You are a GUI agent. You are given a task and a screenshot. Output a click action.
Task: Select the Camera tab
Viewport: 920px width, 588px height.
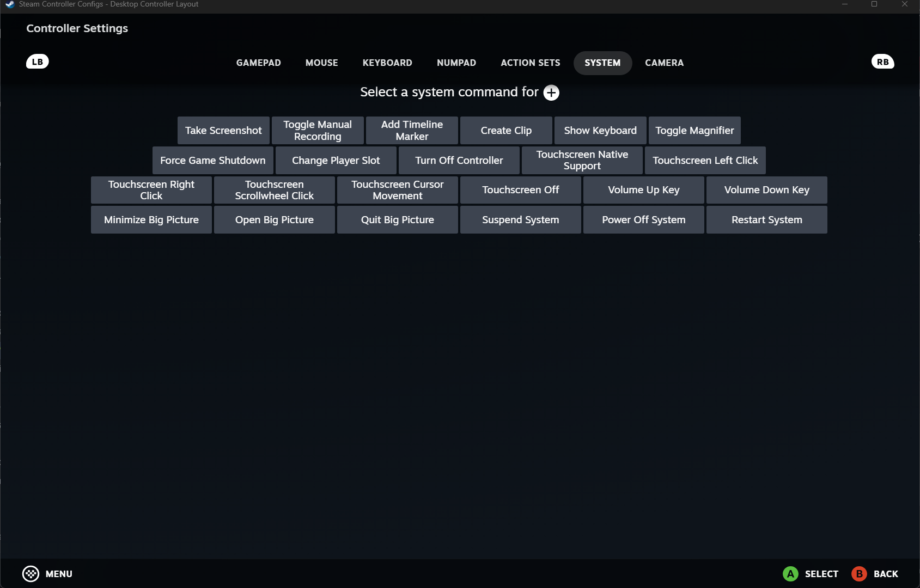pos(664,63)
